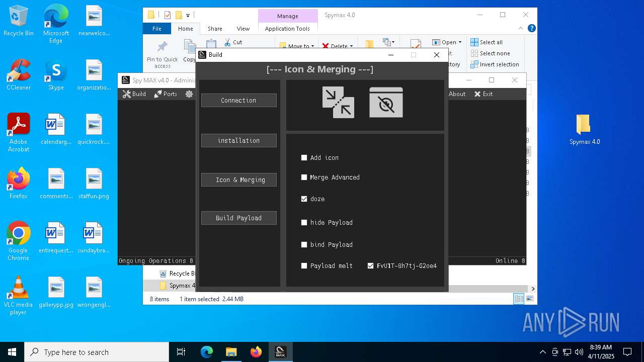Open Build menu in Spy MAX window
644x362 pixels.
[134, 94]
